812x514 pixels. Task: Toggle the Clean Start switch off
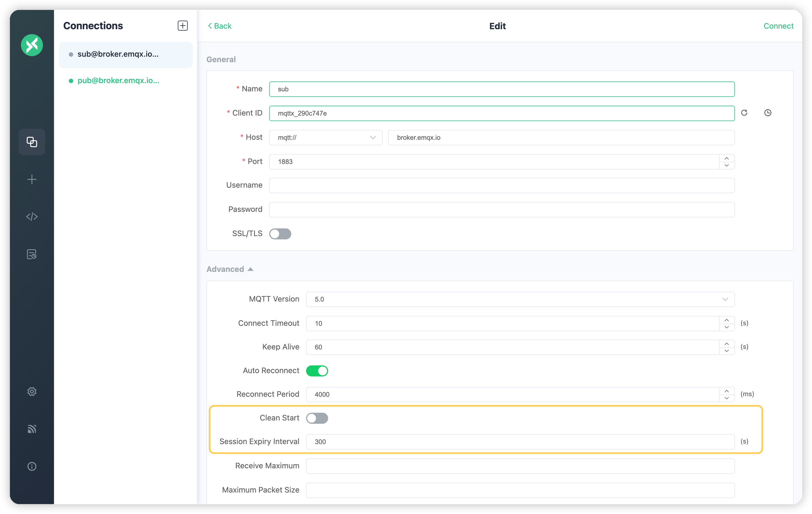click(317, 418)
